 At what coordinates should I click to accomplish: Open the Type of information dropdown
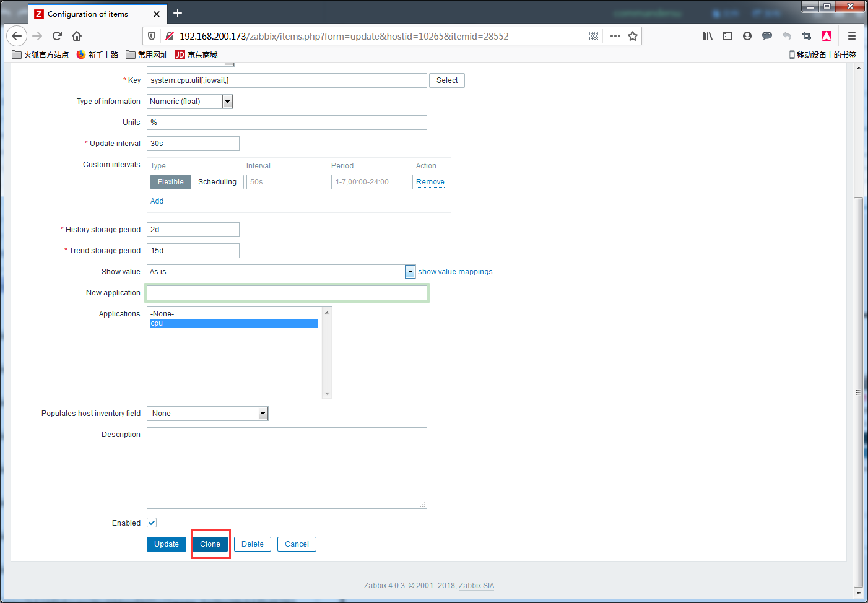190,102
